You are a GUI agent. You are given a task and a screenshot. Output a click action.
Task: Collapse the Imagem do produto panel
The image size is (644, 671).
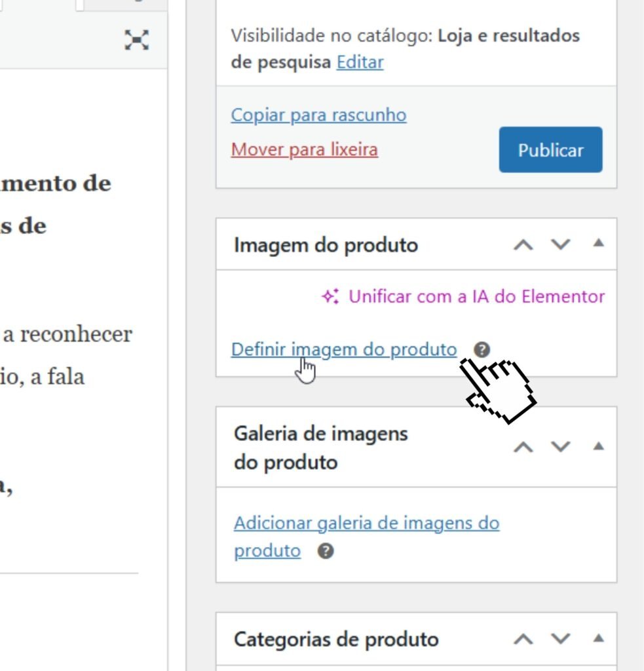coord(597,244)
